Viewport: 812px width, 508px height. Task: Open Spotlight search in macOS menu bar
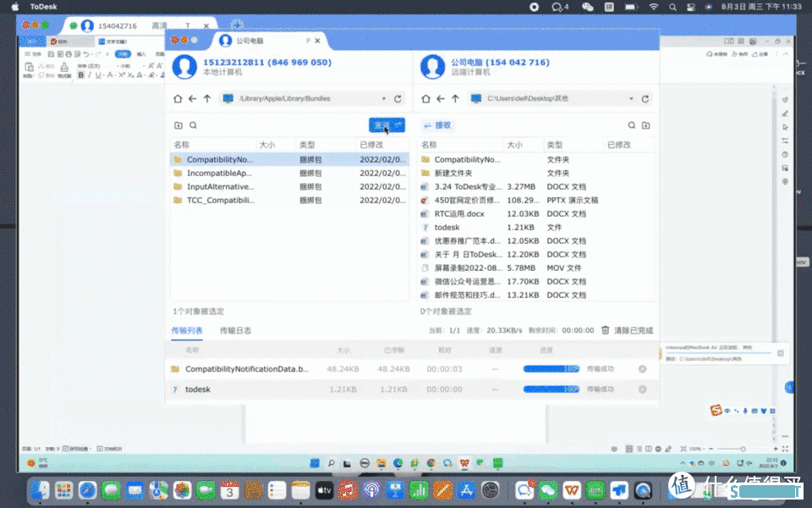672,7
